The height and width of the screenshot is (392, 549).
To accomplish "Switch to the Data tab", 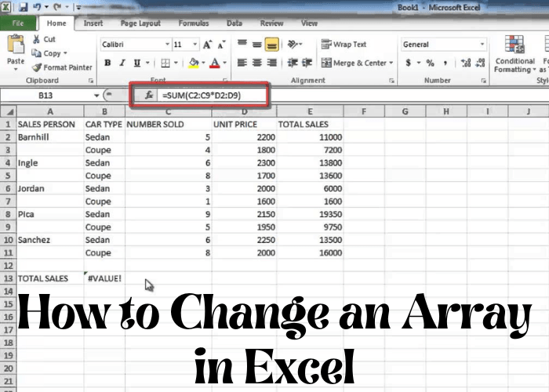I will click(x=235, y=24).
